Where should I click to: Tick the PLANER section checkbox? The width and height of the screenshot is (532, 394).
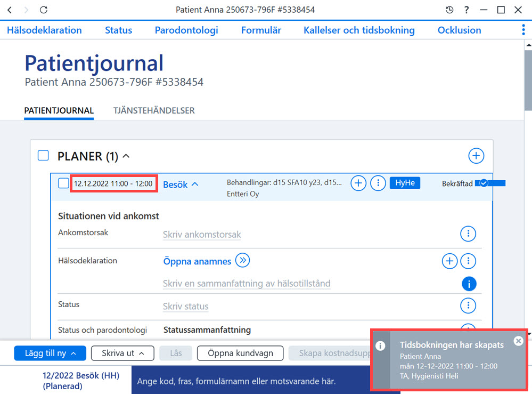(43, 156)
